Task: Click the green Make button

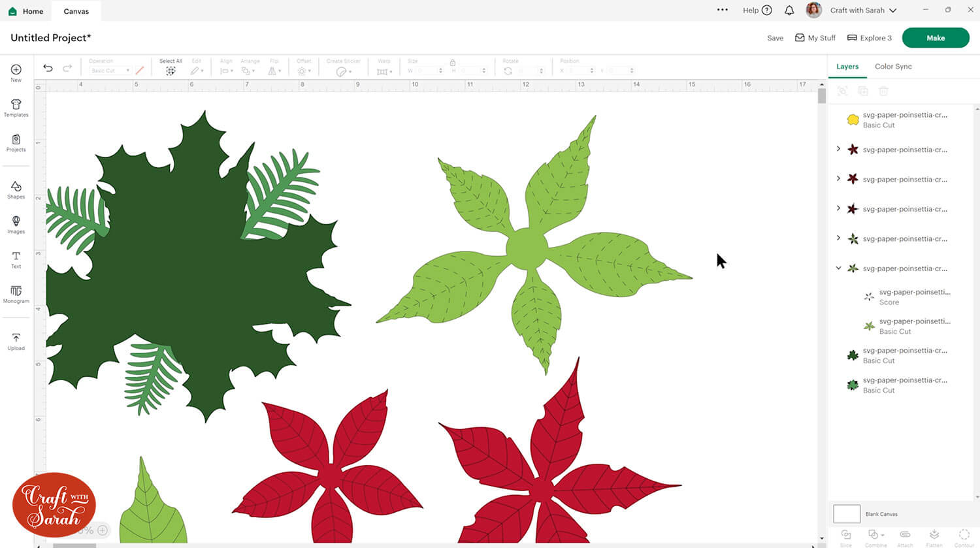Action: tap(935, 38)
